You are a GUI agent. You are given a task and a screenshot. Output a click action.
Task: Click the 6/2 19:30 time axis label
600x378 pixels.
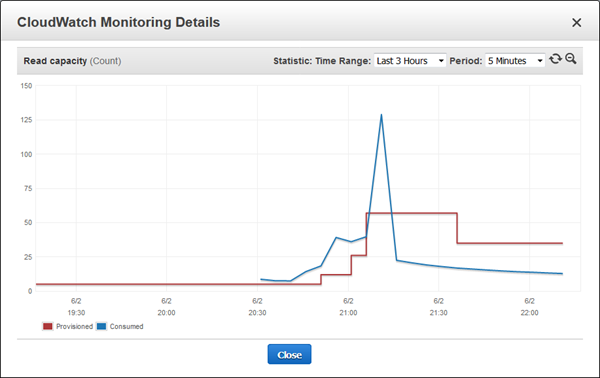tap(76, 307)
